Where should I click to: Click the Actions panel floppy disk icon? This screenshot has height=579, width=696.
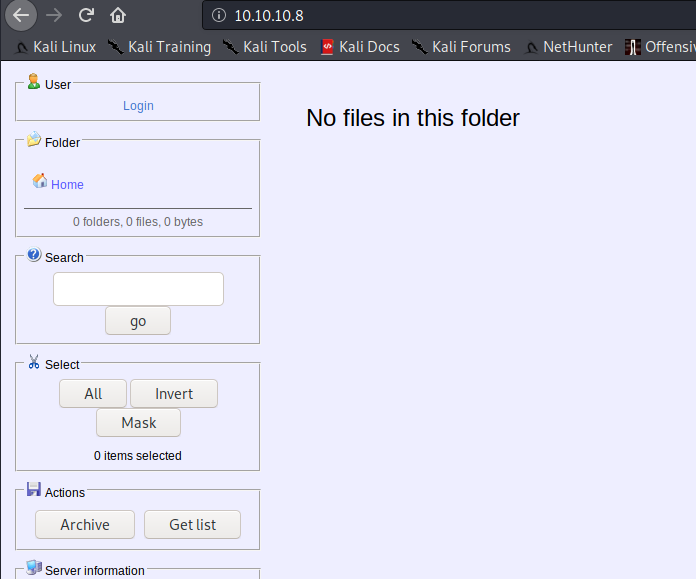point(34,489)
